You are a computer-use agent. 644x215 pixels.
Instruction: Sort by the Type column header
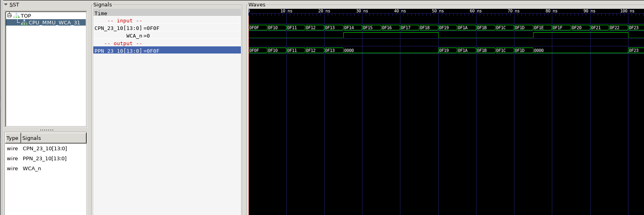click(x=12, y=138)
